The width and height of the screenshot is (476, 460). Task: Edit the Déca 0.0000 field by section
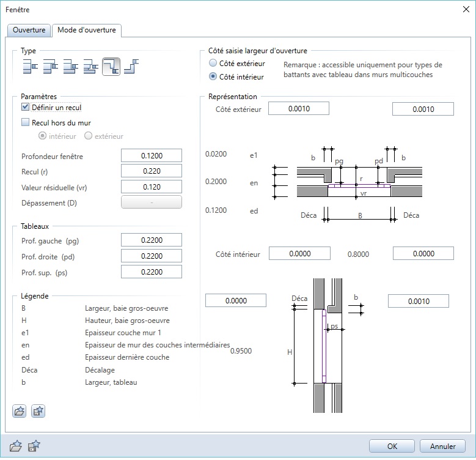(236, 300)
